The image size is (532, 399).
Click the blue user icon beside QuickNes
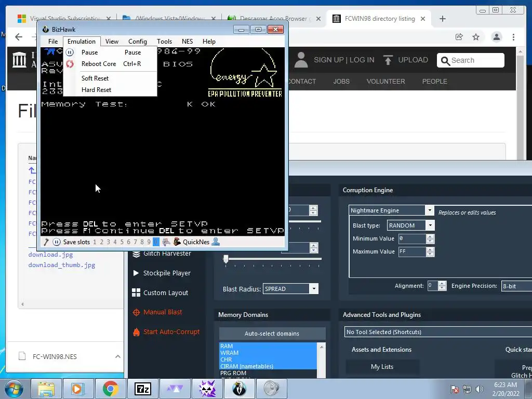click(x=216, y=242)
